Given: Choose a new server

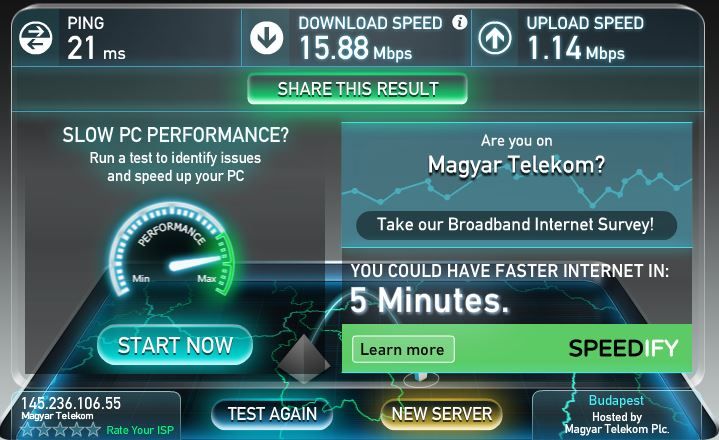Looking at the screenshot, I should [442, 414].
